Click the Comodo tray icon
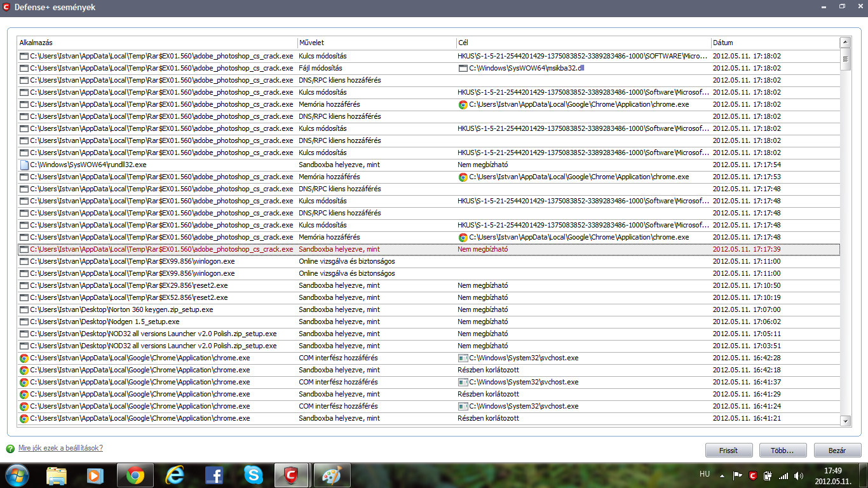Viewport: 868px width, 488px height. tap(753, 475)
